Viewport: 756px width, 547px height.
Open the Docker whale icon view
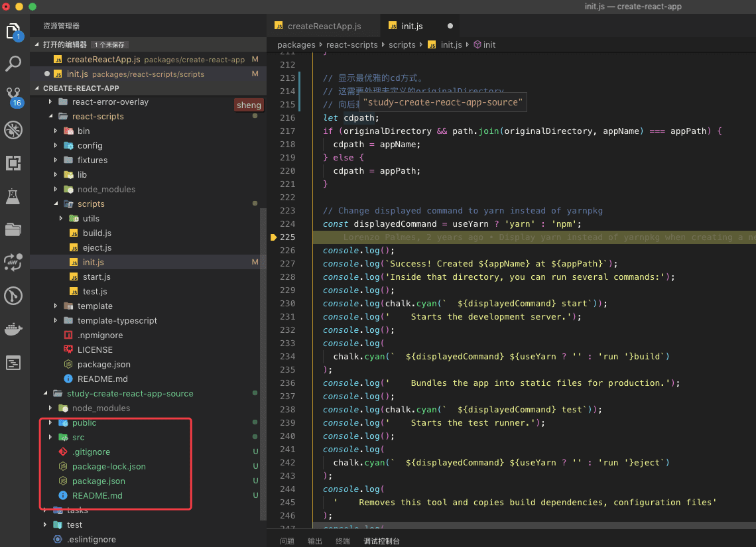pyautogui.click(x=13, y=329)
